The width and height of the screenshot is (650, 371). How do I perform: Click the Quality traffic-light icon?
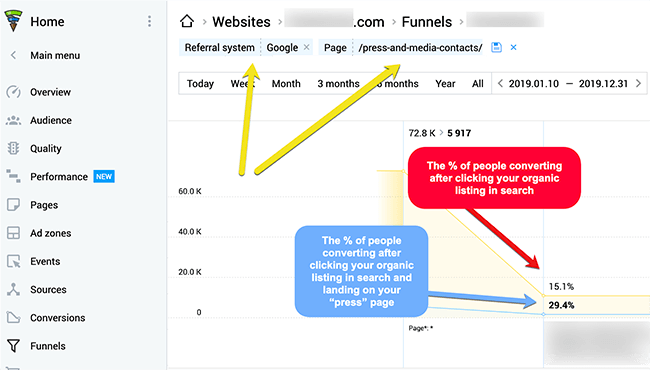point(13,148)
